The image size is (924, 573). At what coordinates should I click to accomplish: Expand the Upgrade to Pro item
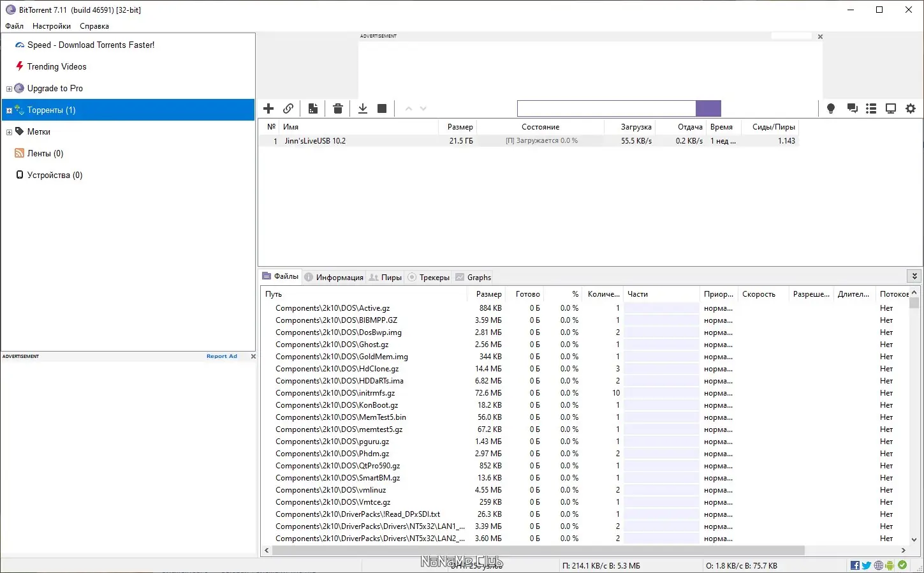[x=9, y=89]
